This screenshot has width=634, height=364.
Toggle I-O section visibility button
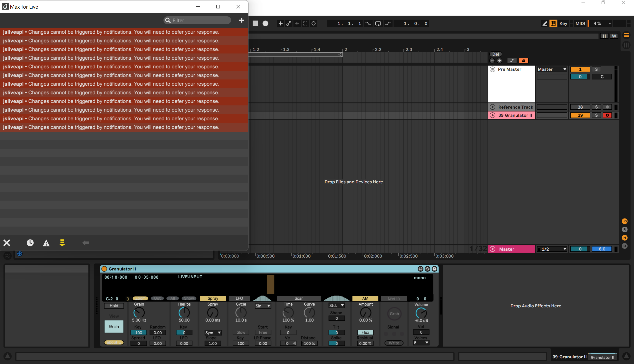pos(625,221)
